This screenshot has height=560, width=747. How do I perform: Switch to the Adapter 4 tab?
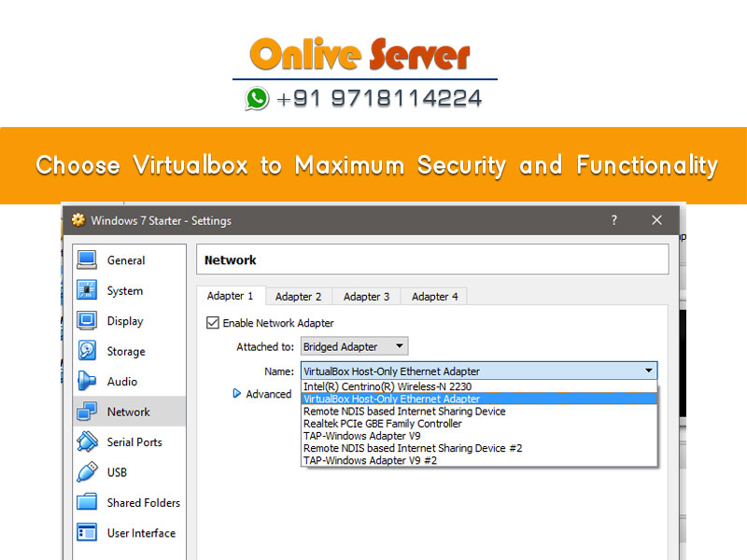pos(434,297)
